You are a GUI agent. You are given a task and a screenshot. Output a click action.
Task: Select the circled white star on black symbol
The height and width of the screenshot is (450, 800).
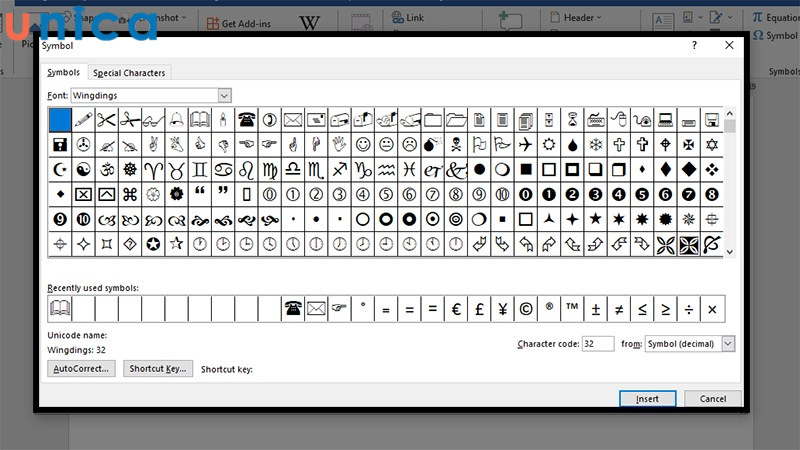[153, 244]
